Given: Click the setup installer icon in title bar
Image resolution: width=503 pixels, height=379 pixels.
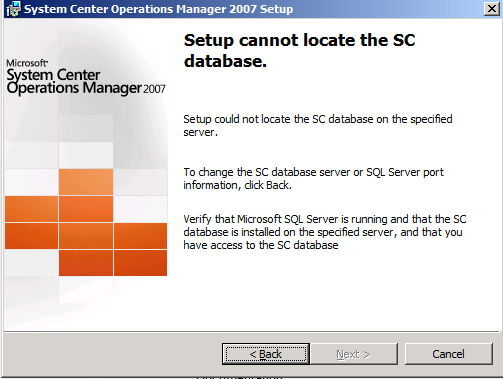Looking at the screenshot, I should tap(13, 9).
